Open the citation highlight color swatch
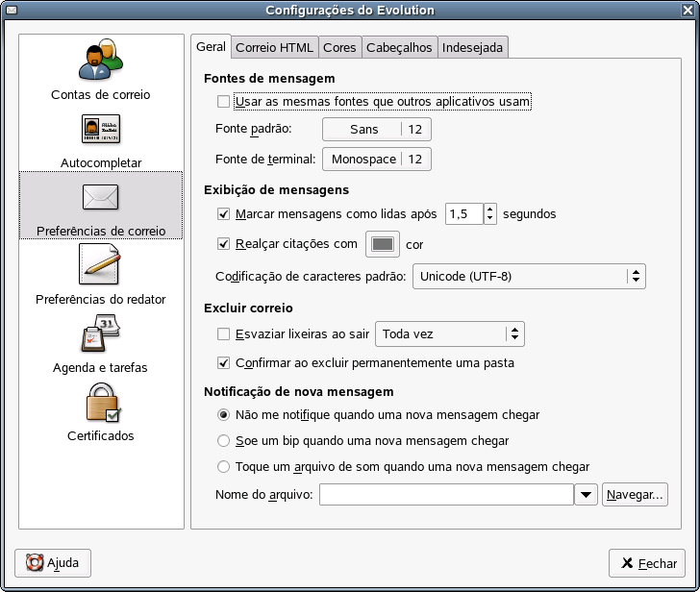 (x=383, y=244)
